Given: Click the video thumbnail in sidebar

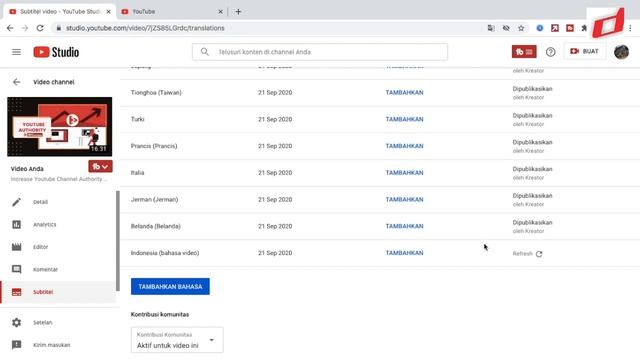Looking at the screenshot, I should coord(60,127).
